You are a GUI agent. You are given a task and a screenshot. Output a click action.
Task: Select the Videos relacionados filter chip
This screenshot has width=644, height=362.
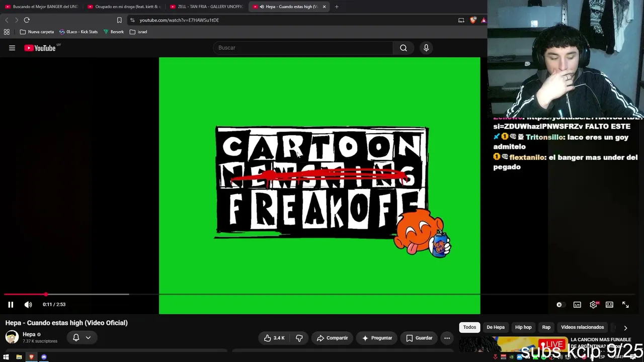tap(583, 327)
